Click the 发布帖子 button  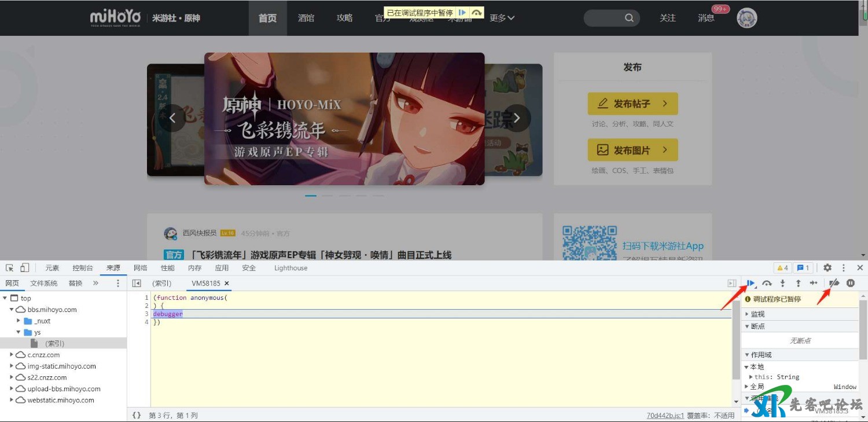click(632, 104)
